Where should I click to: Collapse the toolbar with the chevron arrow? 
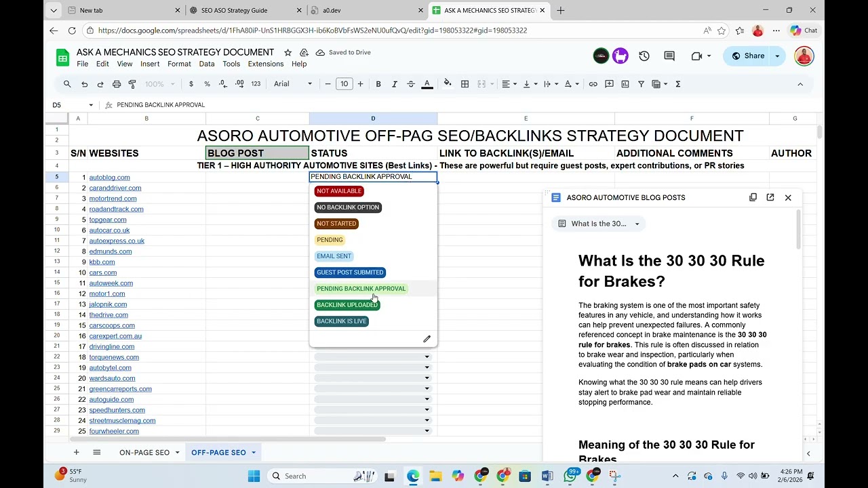(800, 84)
